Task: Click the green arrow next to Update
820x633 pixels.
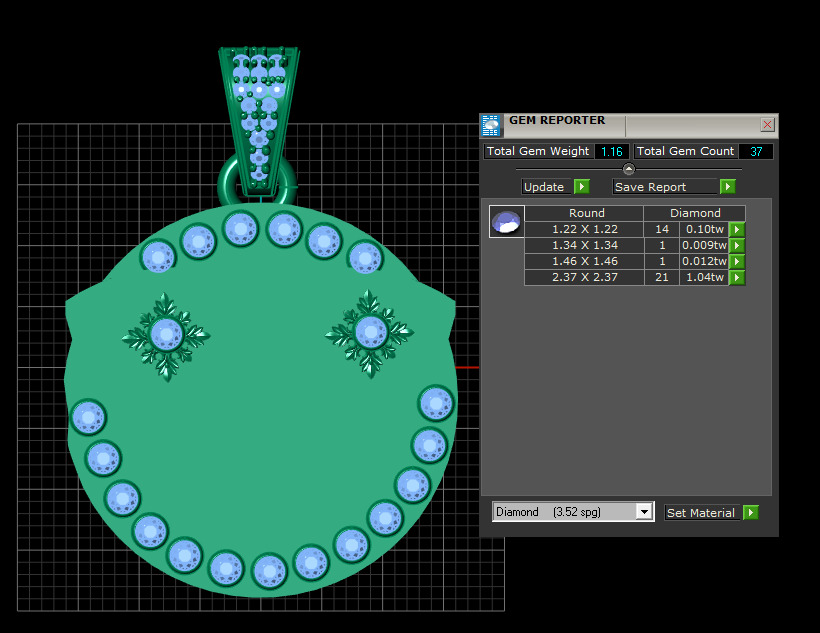Action: pyautogui.click(x=582, y=187)
